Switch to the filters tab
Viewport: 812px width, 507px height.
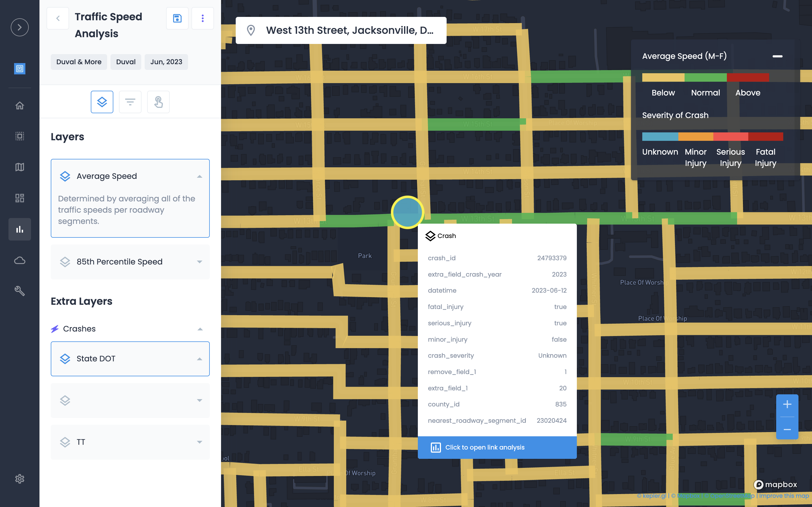point(130,102)
